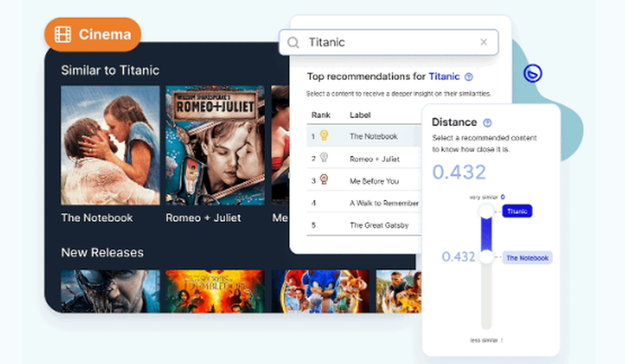
Task: Click the gold medal rank 1 icon
Action: tap(324, 135)
